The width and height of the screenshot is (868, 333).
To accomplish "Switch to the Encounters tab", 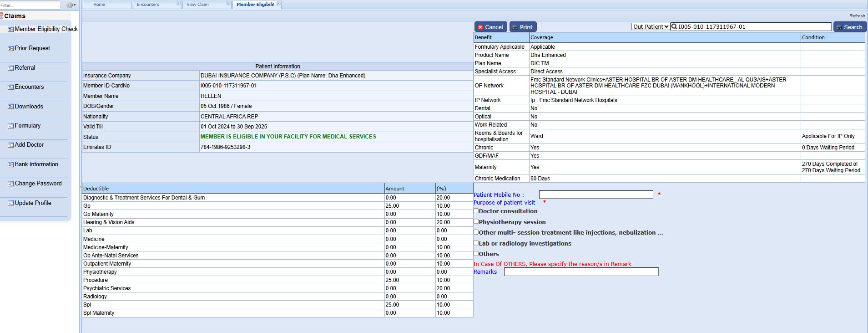I will tap(148, 5).
